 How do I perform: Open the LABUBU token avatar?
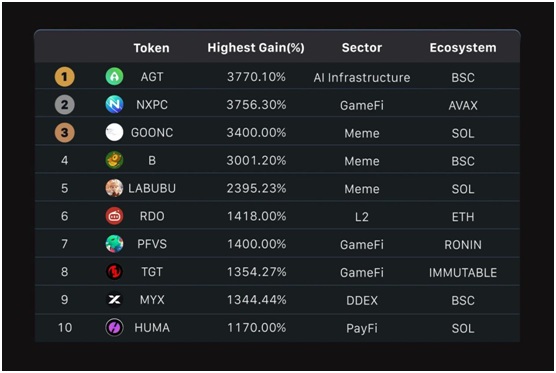click(114, 188)
